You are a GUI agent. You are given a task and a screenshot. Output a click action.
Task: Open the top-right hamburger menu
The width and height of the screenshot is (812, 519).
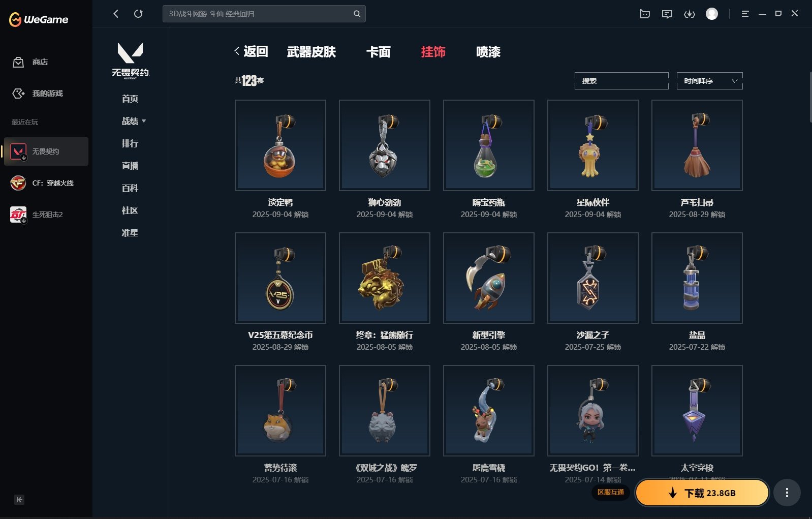pos(745,14)
